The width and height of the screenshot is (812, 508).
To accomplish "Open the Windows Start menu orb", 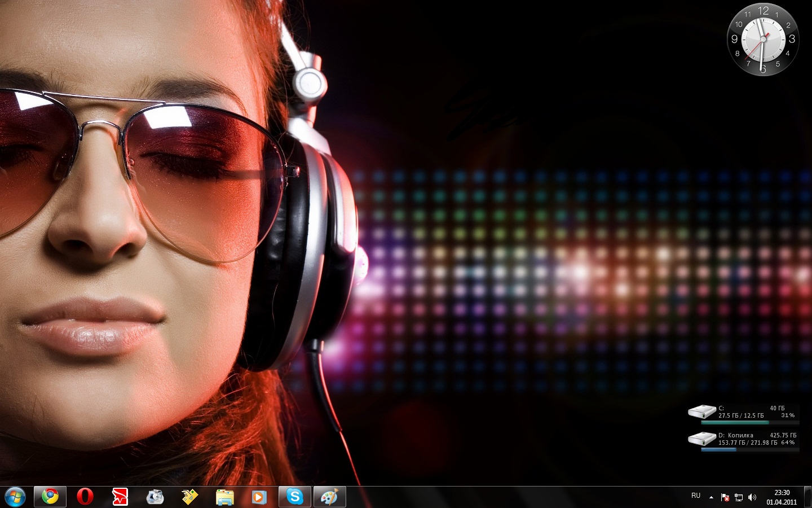I will click(15, 497).
